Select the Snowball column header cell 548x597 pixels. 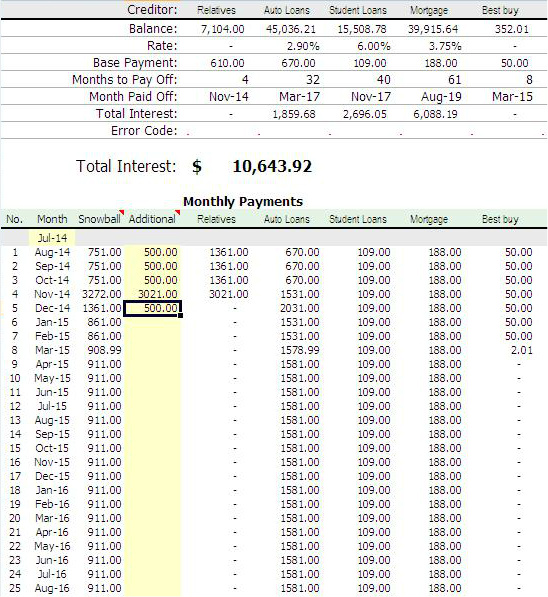pos(99,219)
